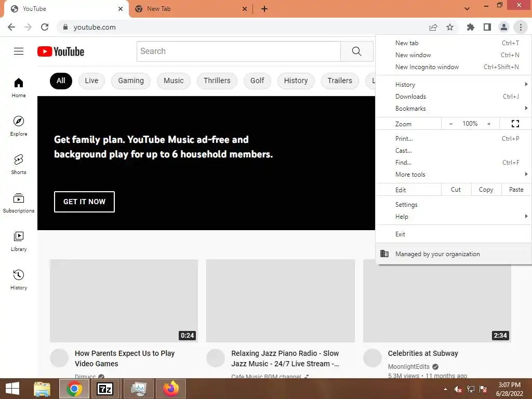Open Library in the sidebar
The height and width of the screenshot is (399, 532).
pos(19,241)
